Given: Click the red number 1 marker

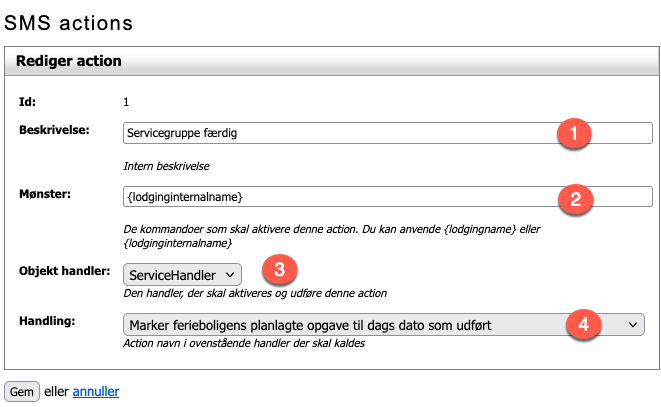Looking at the screenshot, I should 574,134.
